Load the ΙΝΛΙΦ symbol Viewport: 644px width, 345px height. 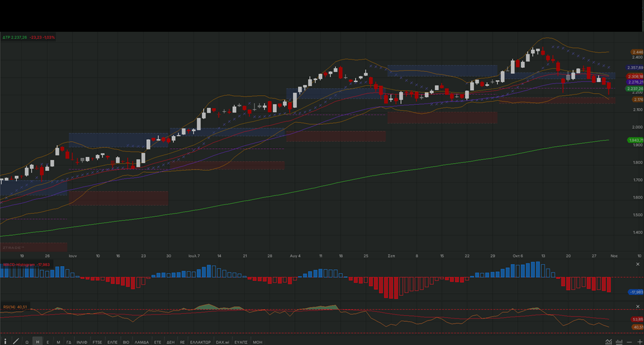click(81, 342)
